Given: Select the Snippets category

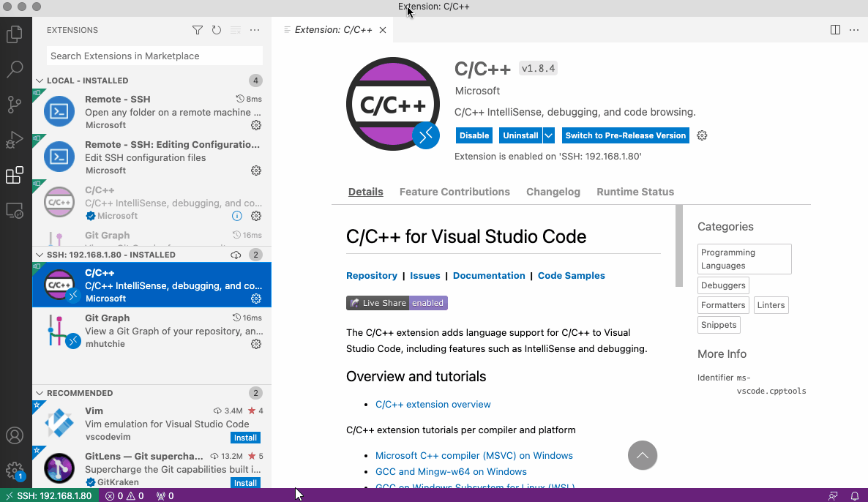Looking at the screenshot, I should pos(719,325).
